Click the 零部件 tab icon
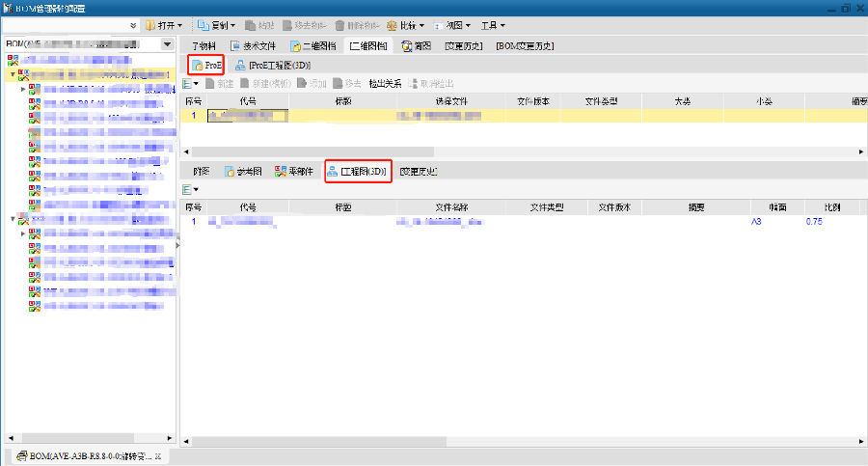This screenshot has width=868, height=466. (x=281, y=172)
